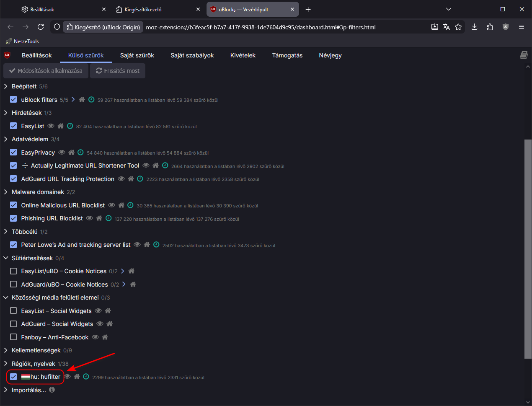Expand the Malware domainek section
This screenshot has width=532, height=406.
coord(5,192)
